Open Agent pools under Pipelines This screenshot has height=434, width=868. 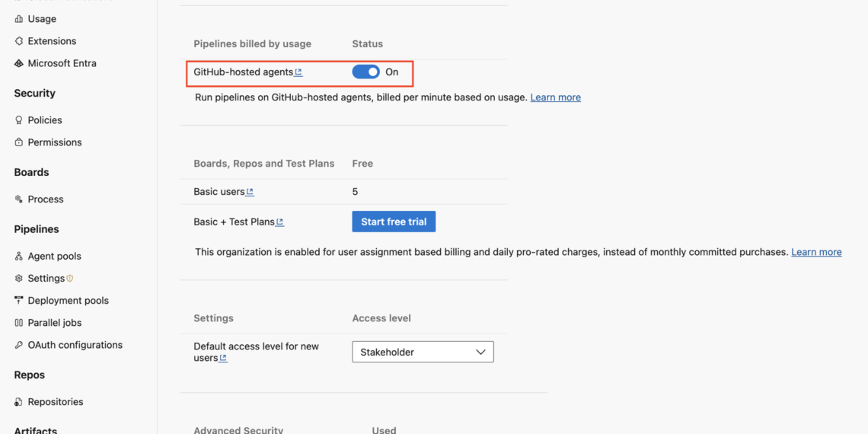(x=54, y=257)
